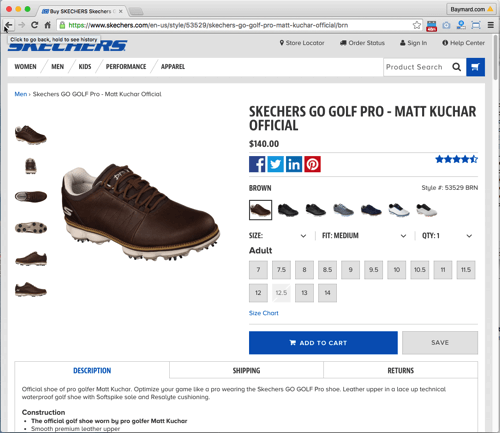Click the magnifying glass search icon

[x=457, y=67]
